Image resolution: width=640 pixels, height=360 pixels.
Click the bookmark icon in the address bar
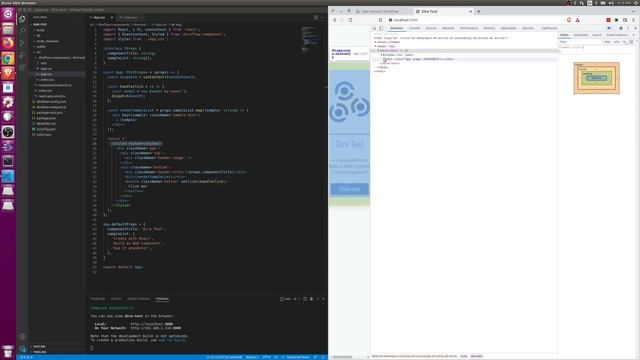coord(380,20)
